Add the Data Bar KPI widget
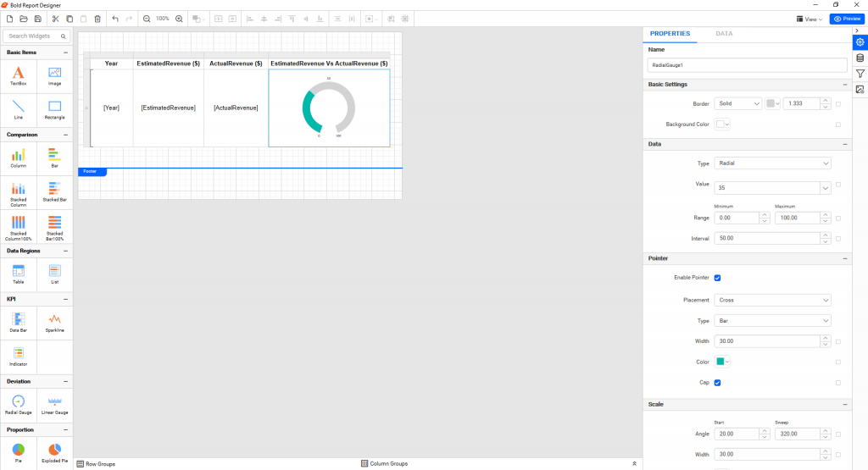 click(19, 323)
